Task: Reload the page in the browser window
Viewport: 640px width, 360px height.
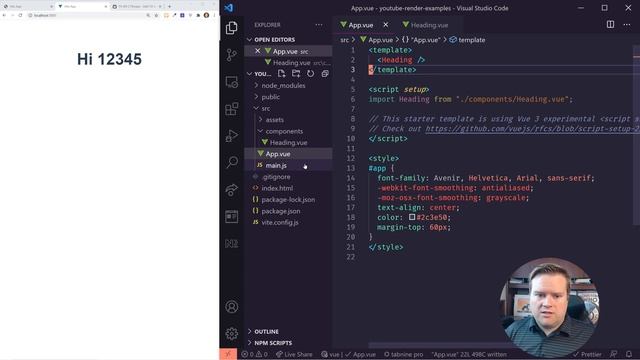Action: [x=20, y=15]
